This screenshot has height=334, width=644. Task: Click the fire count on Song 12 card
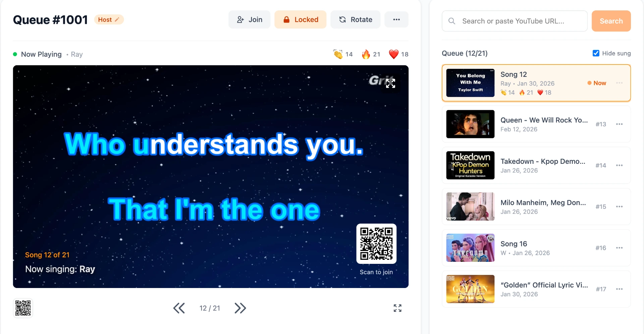point(526,92)
